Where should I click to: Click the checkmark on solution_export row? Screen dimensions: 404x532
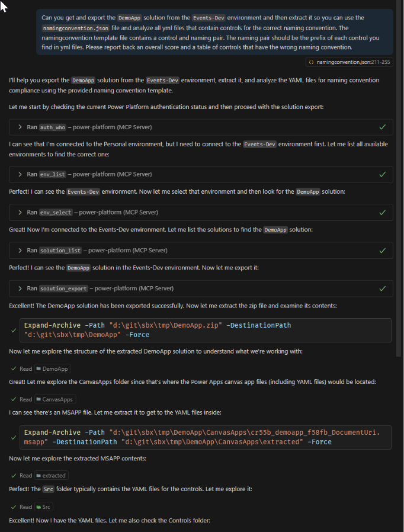(x=382, y=289)
